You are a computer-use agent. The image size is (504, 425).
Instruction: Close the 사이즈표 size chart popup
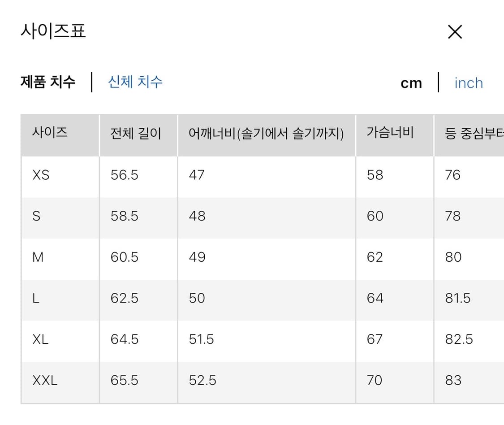(x=455, y=31)
